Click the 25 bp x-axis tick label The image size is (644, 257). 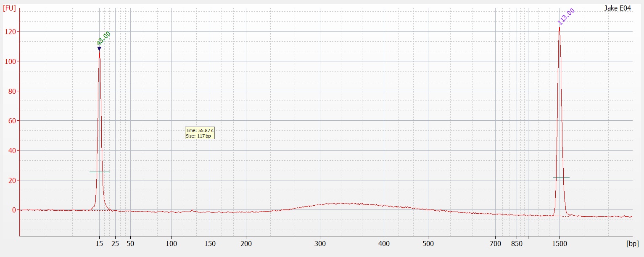click(x=115, y=244)
